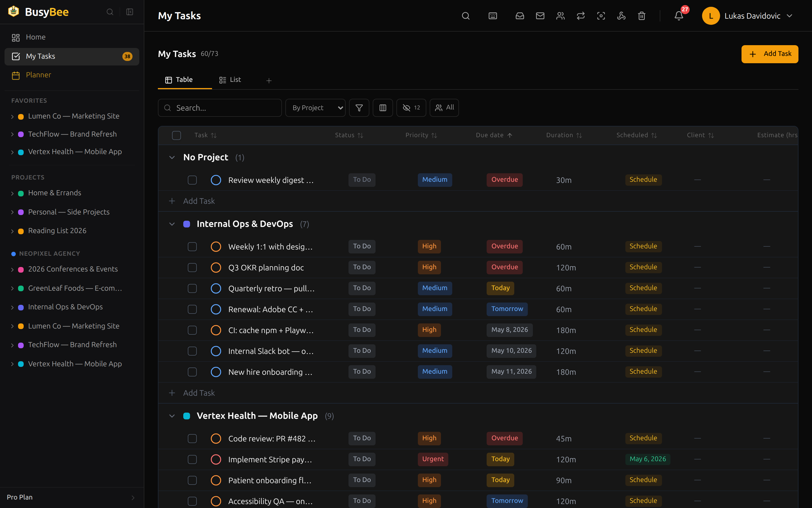Expand Reading List 2026 project

point(12,231)
